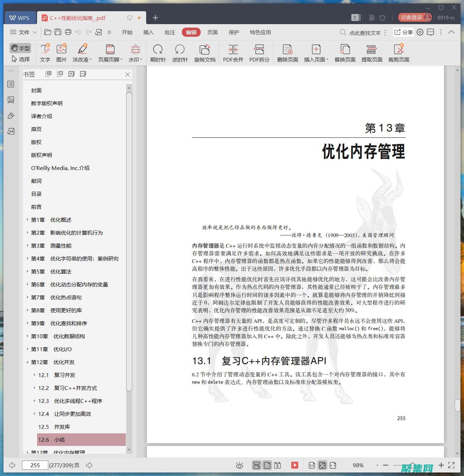Image resolution: width=464 pixels, height=476 pixels.
Task: Switch to the 页面 ribbon tab
Action: point(212,32)
